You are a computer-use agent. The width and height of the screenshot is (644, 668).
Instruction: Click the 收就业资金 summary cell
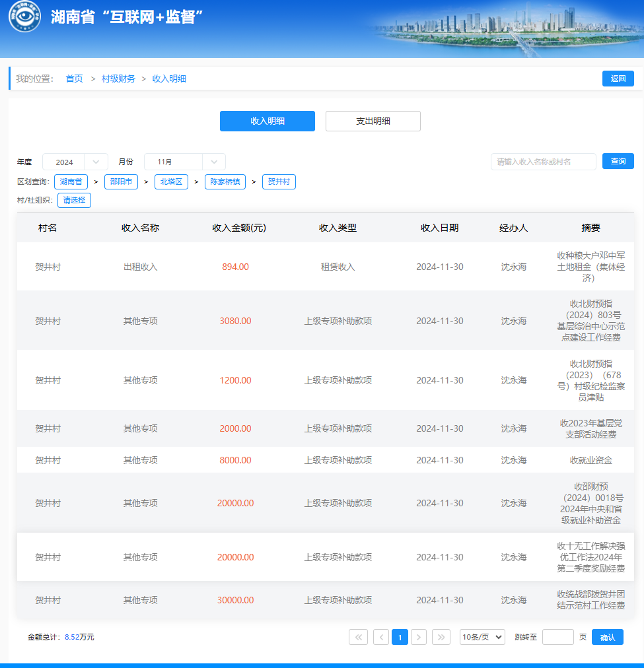tap(590, 460)
